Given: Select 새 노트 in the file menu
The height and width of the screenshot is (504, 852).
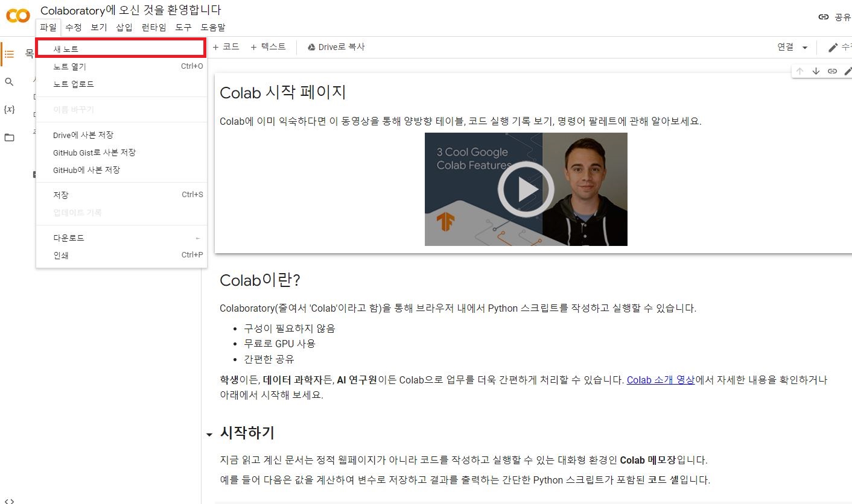Looking at the screenshot, I should click(x=121, y=49).
